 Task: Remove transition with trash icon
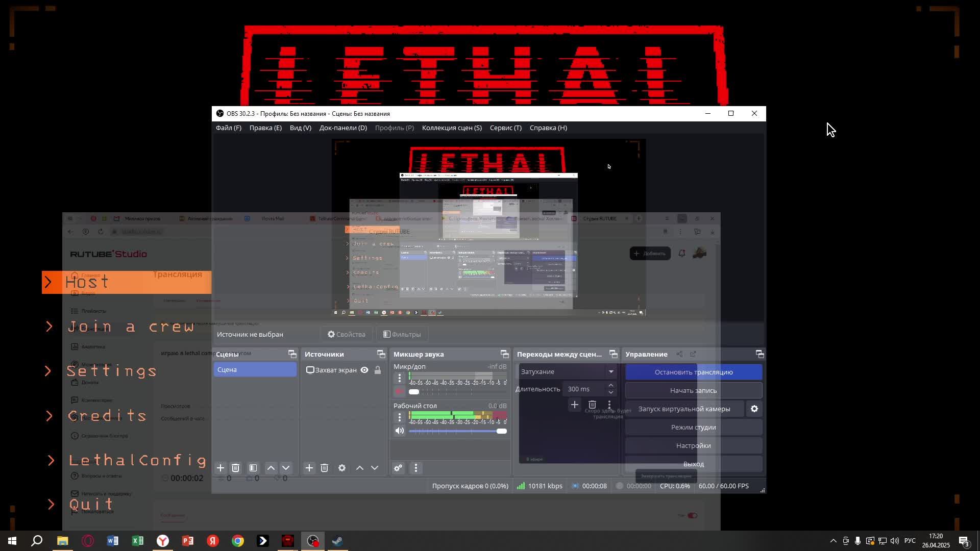click(592, 405)
